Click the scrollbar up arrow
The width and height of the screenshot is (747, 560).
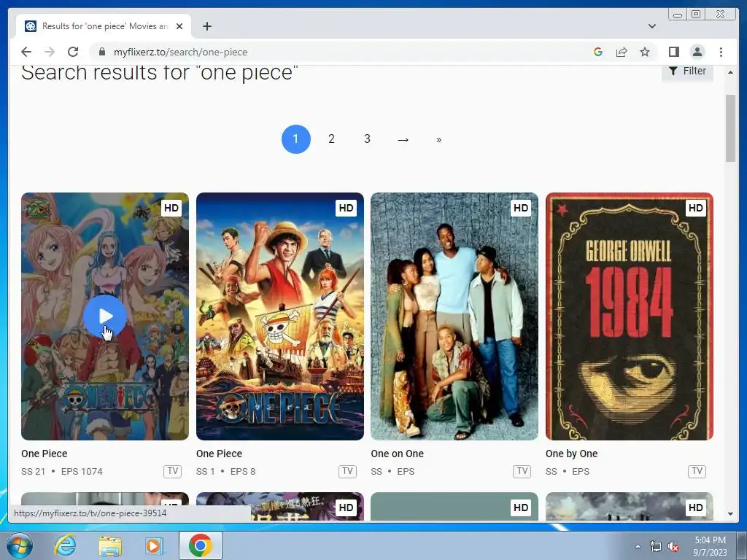[730, 72]
